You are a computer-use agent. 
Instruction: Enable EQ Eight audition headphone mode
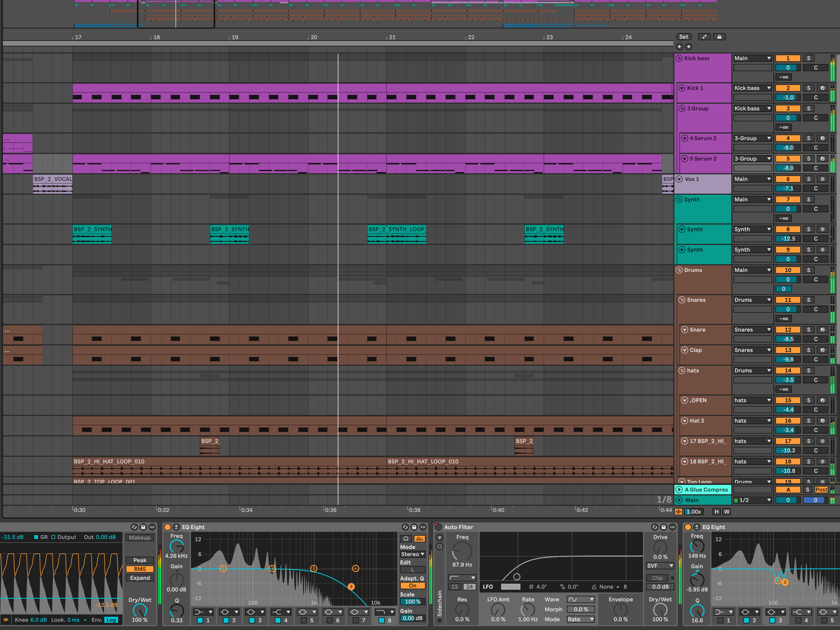(406, 539)
